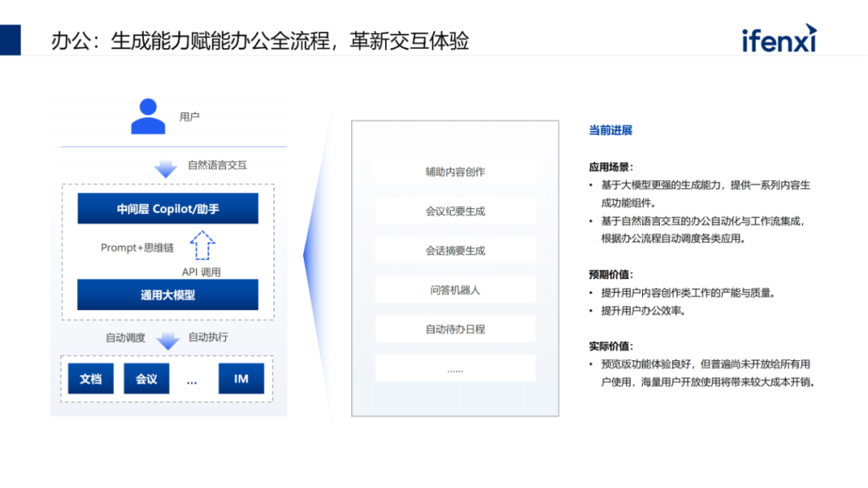The width and height of the screenshot is (868, 488).
Task: Click the dashed upward API arrow
Action: pos(202,245)
